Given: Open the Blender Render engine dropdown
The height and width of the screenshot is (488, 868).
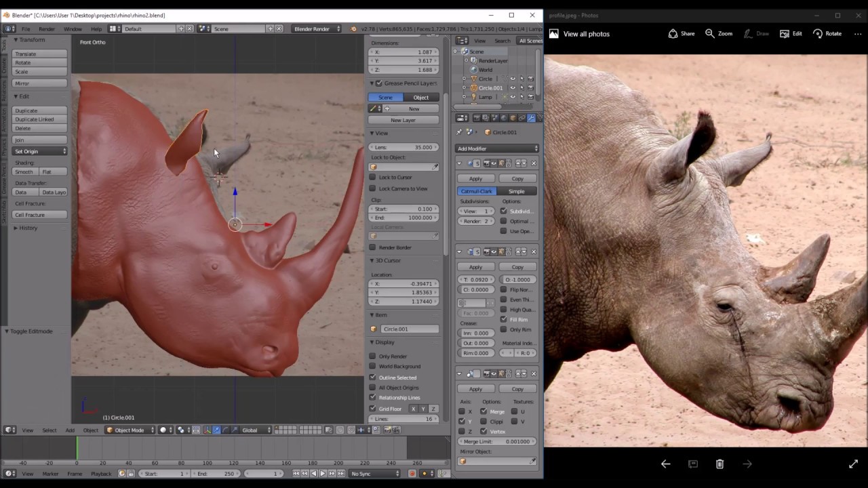Looking at the screenshot, I should (317, 28).
